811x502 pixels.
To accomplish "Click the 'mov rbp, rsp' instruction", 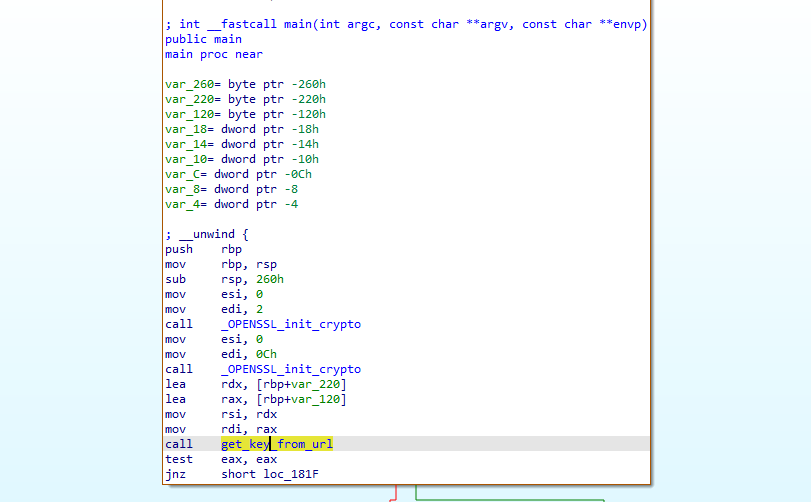I will [221, 264].
